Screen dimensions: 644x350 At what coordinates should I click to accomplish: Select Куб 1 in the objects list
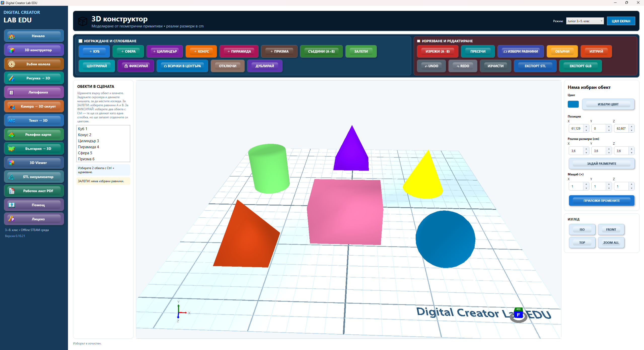point(103,129)
